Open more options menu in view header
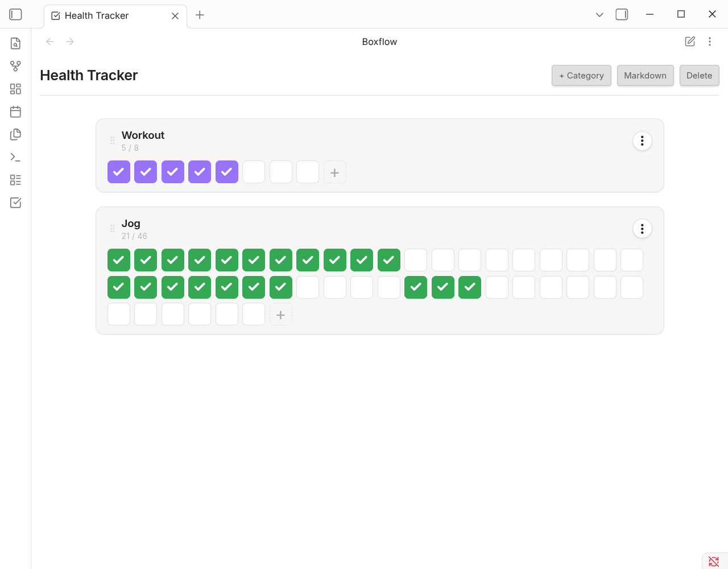Image resolution: width=728 pixels, height=569 pixels. (710, 42)
